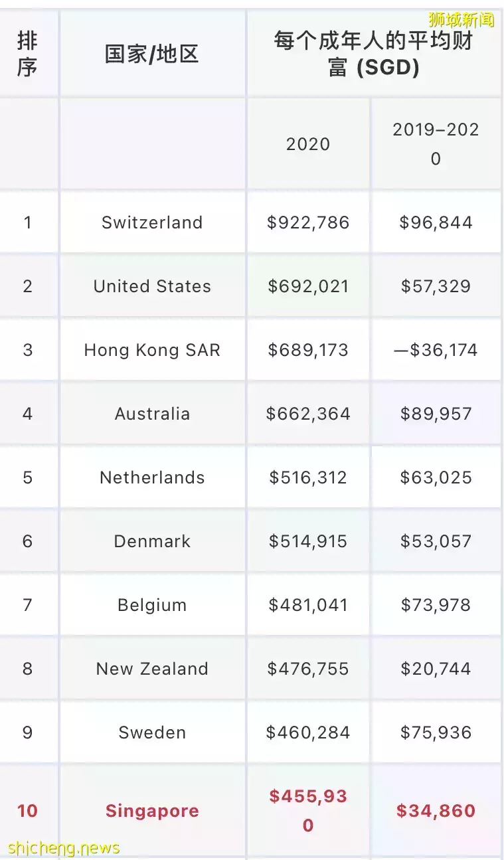Click the 2019–2020 change sub-column header
504x860 pixels.
436,144
